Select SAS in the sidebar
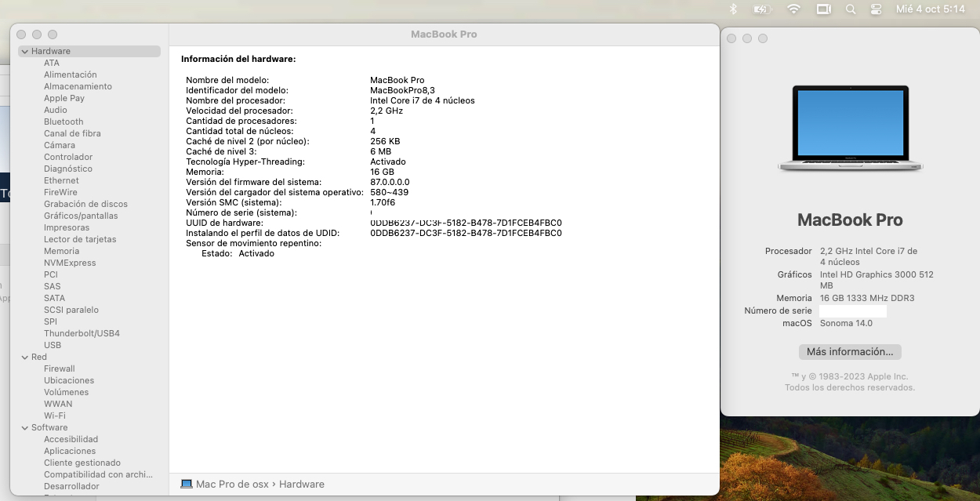Viewport: 980px width, 501px height. click(53, 286)
